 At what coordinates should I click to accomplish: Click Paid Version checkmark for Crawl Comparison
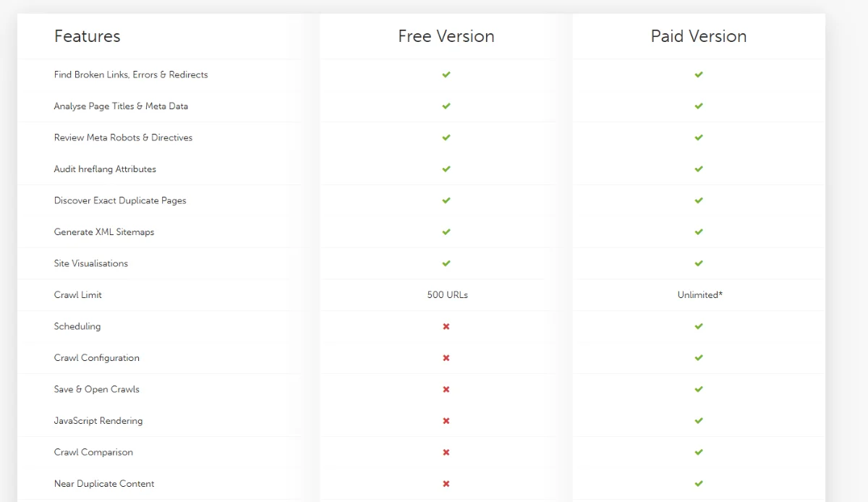coord(699,452)
